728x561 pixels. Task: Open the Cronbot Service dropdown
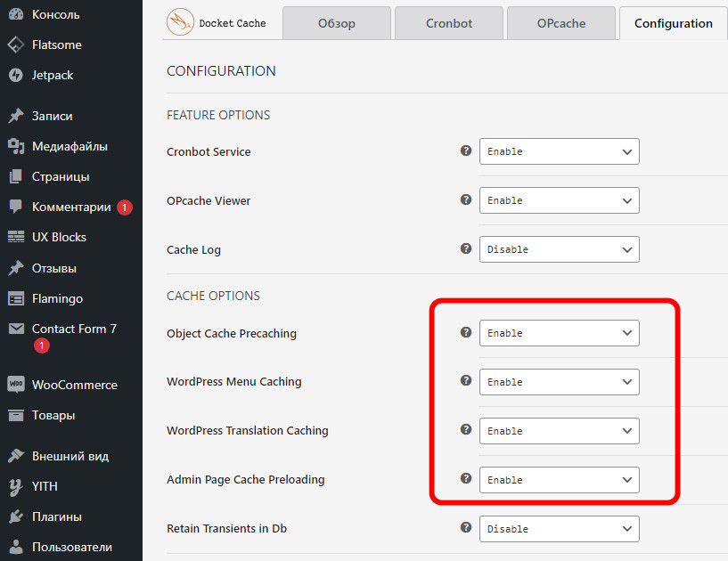point(559,151)
